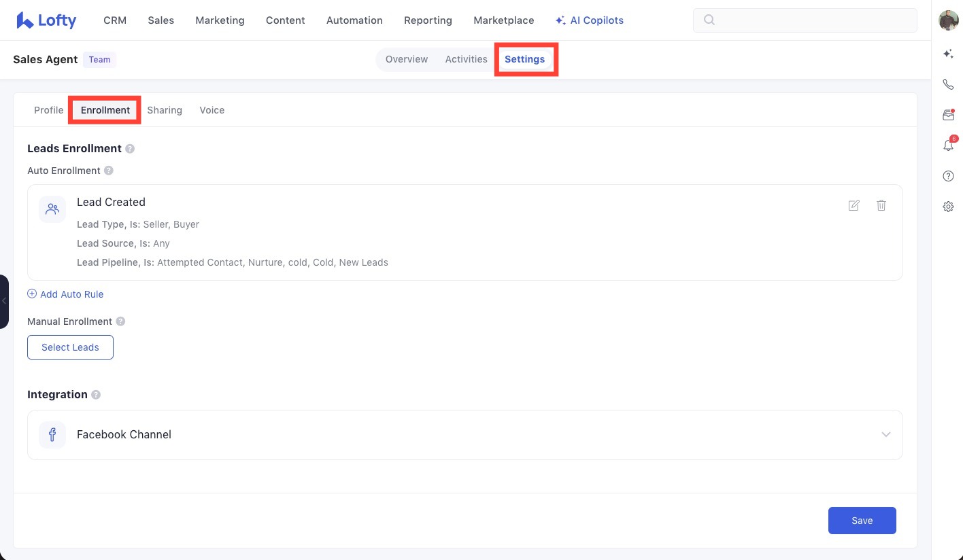Open the notifications bell
This screenshot has width=963, height=560.
pos(949,145)
